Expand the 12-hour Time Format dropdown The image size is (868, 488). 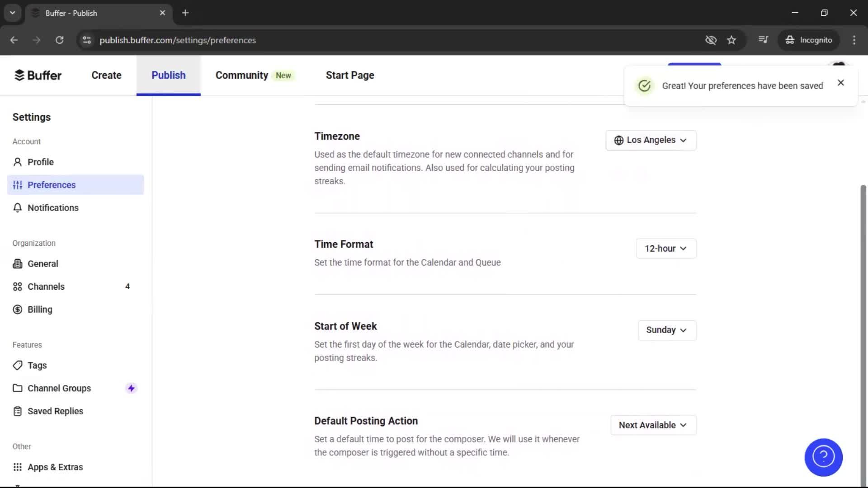665,248
